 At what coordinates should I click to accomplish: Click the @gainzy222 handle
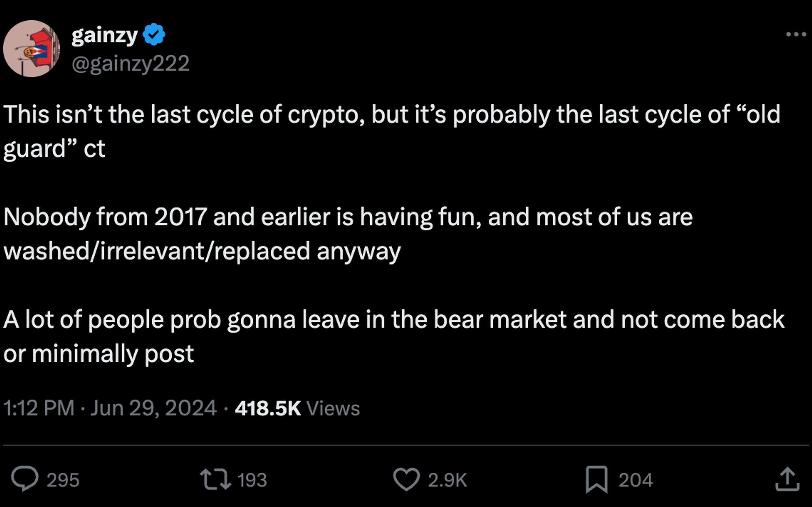point(131,63)
